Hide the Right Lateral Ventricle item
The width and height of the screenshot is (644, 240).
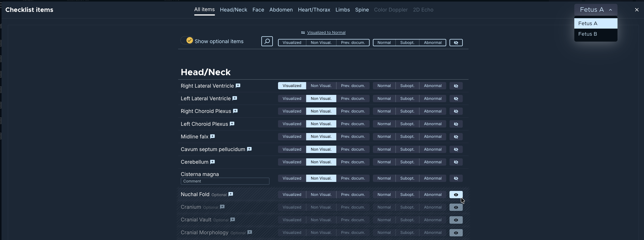click(x=456, y=86)
